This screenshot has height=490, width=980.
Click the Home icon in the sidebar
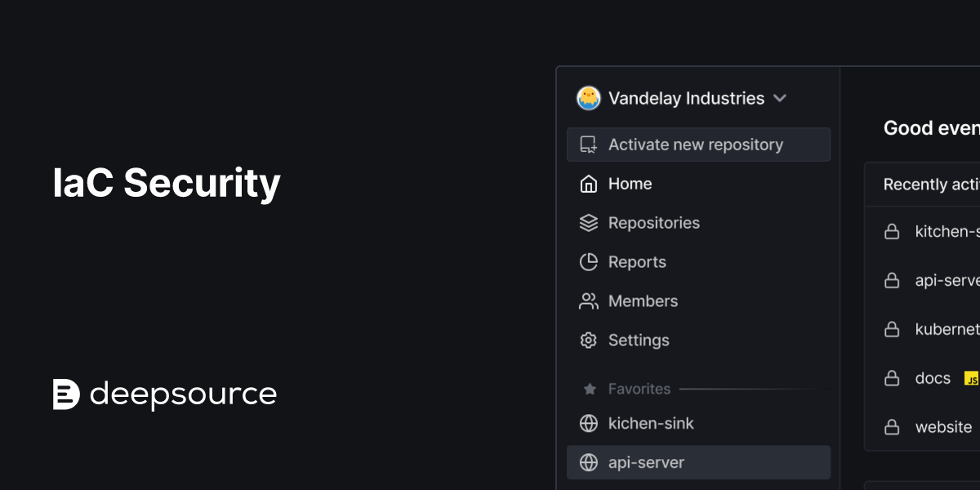tap(587, 184)
